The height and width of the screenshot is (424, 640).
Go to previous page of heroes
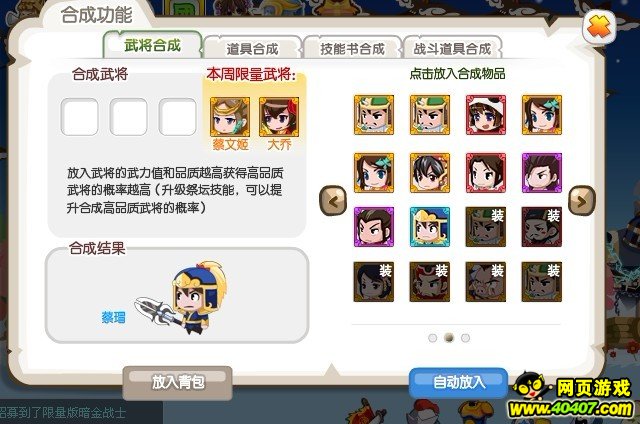pos(333,200)
